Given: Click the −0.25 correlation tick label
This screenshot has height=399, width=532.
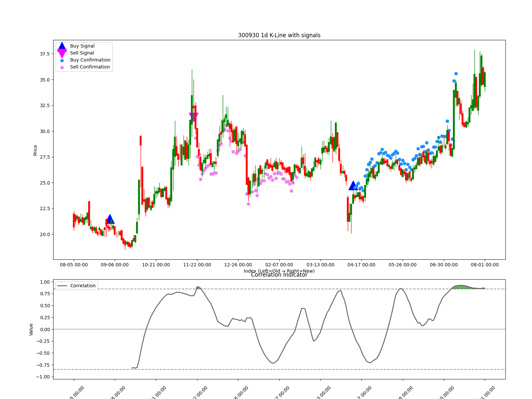Looking at the screenshot, I should pyautogui.click(x=43, y=341).
